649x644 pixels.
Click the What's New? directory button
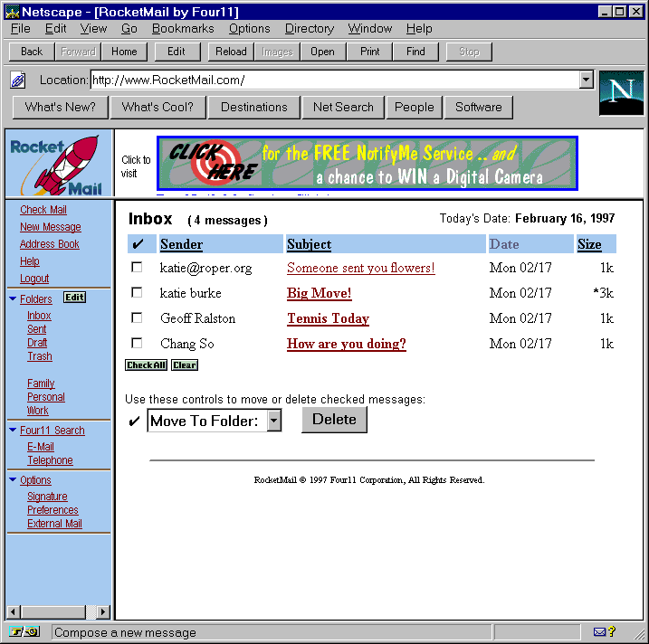[x=60, y=107]
